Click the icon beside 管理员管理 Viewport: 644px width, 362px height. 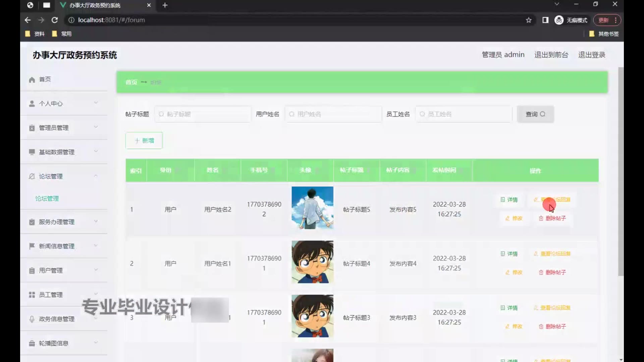click(x=32, y=128)
